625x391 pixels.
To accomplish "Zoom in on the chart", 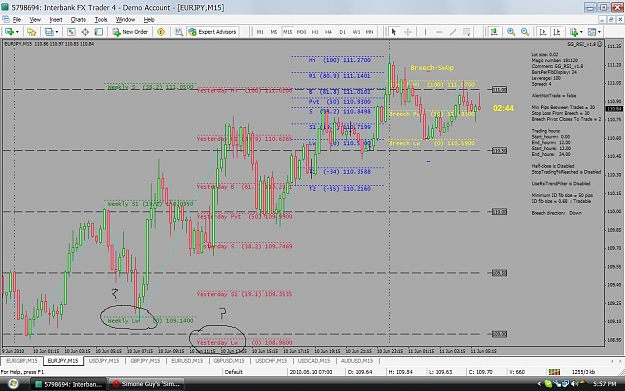I will click(x=511, y=32).
